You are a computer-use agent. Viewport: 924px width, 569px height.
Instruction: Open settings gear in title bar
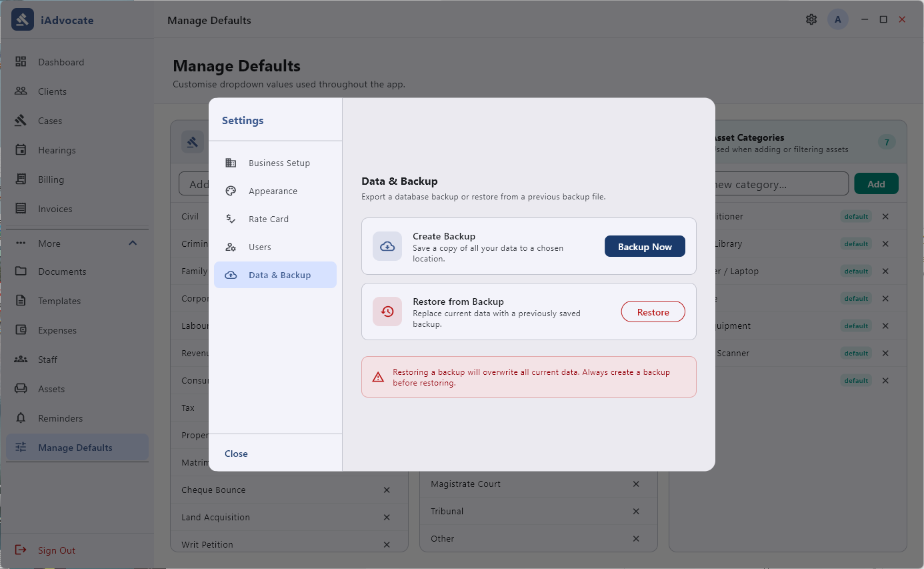(811, 19)
